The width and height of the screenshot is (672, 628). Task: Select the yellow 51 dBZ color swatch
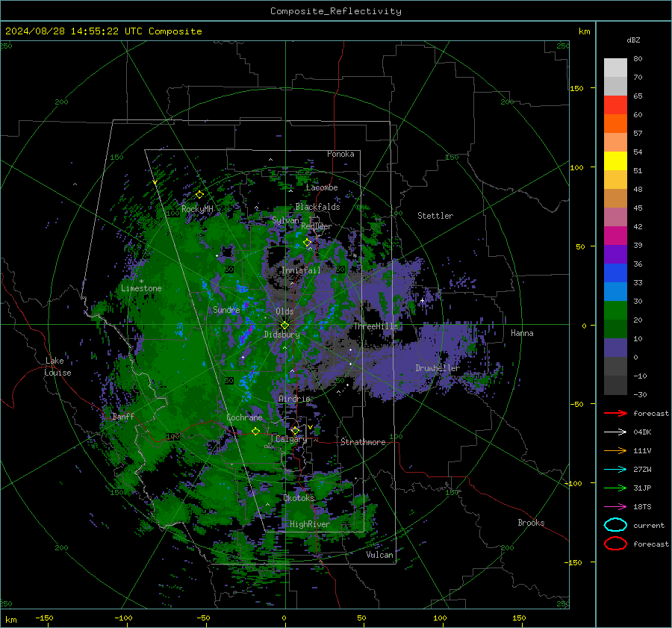click(x=615, y=161)
